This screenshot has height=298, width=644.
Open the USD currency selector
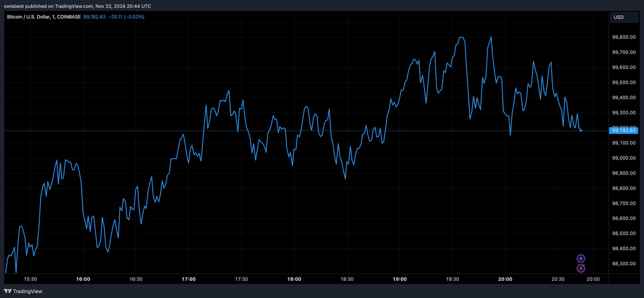pos(624,17)
